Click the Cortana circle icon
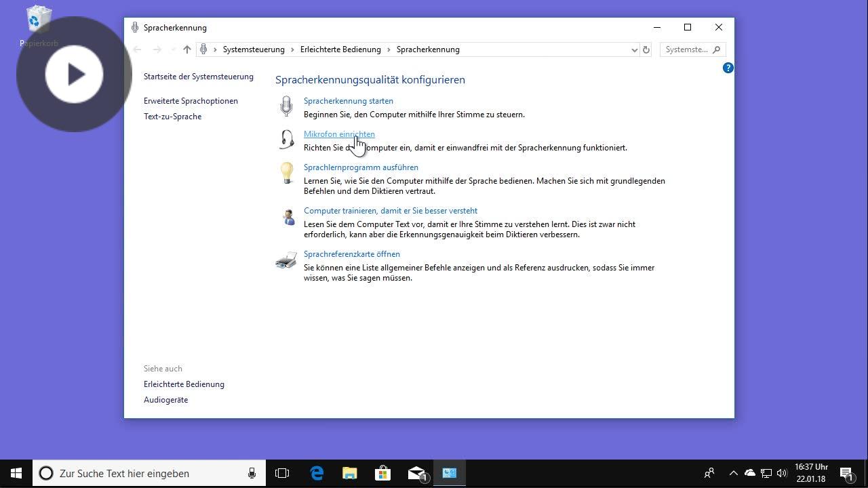 click(46, 473)
